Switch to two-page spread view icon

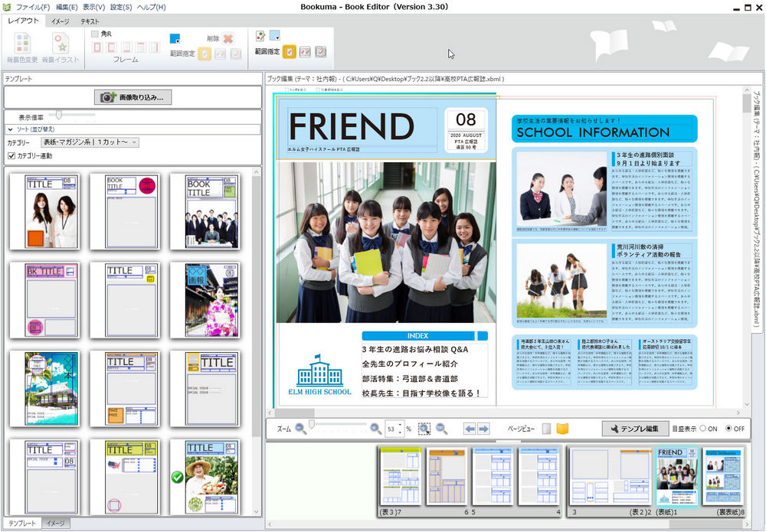563,429
